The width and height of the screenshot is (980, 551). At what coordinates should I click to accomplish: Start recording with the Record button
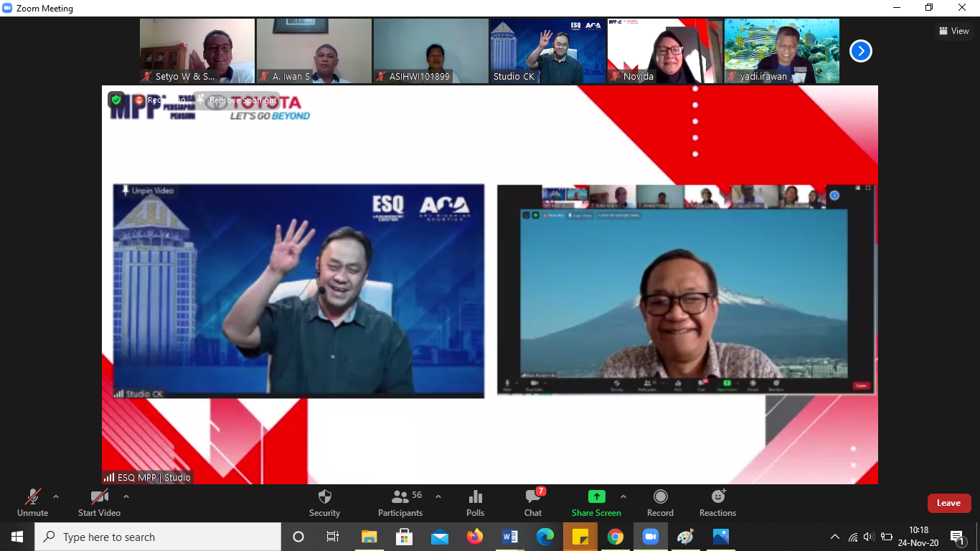click(x=660, y=502)
